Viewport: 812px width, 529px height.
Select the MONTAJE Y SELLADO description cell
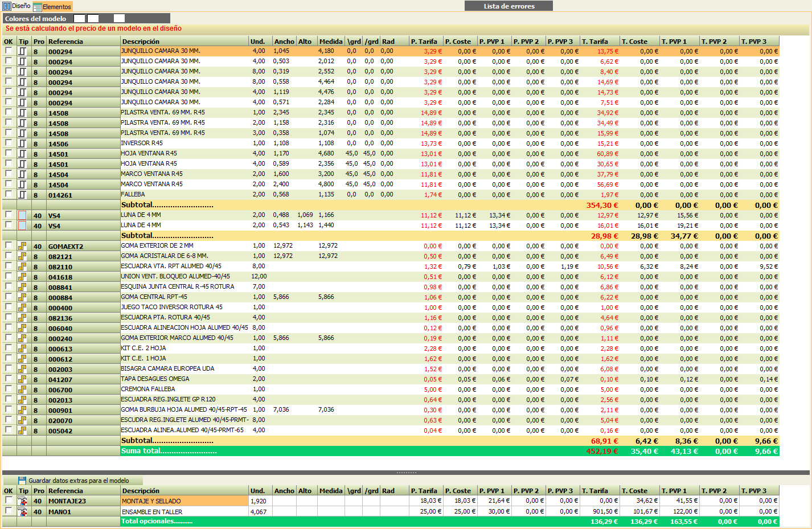184,501
